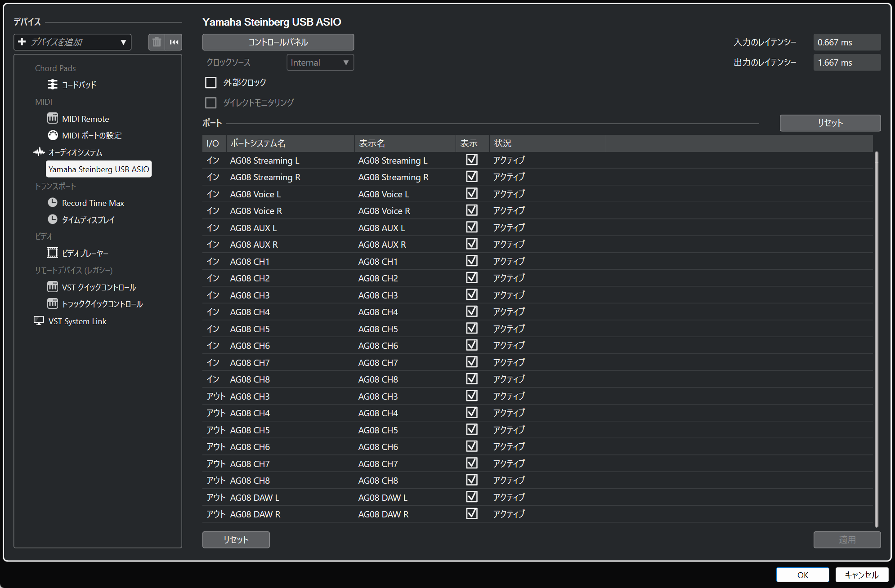Confirm with the OK button
The image size is (895, 588).
pyautogui.click(x=803, y=575)
